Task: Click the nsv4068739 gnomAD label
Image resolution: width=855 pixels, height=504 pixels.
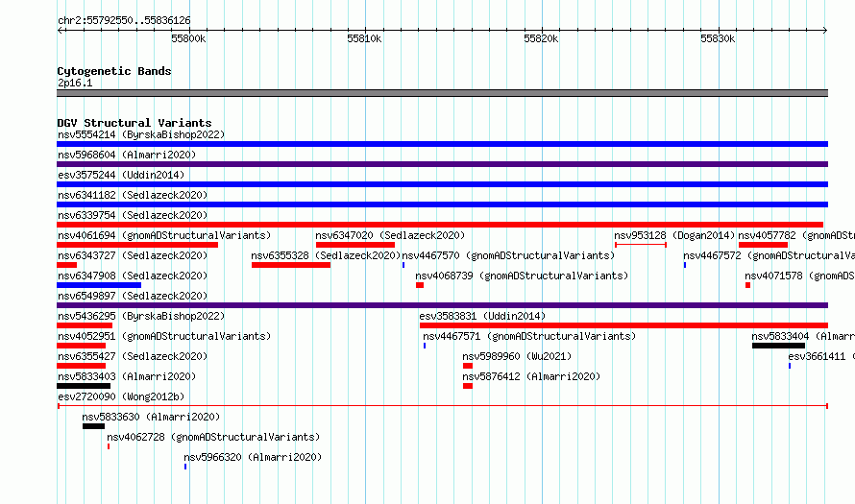Action: tap(522, 276)
